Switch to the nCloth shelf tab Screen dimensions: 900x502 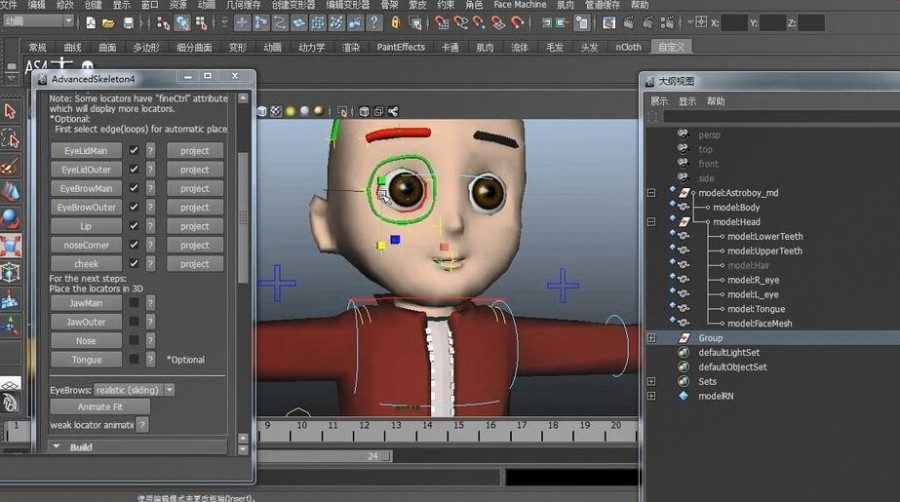pos(629,47)
